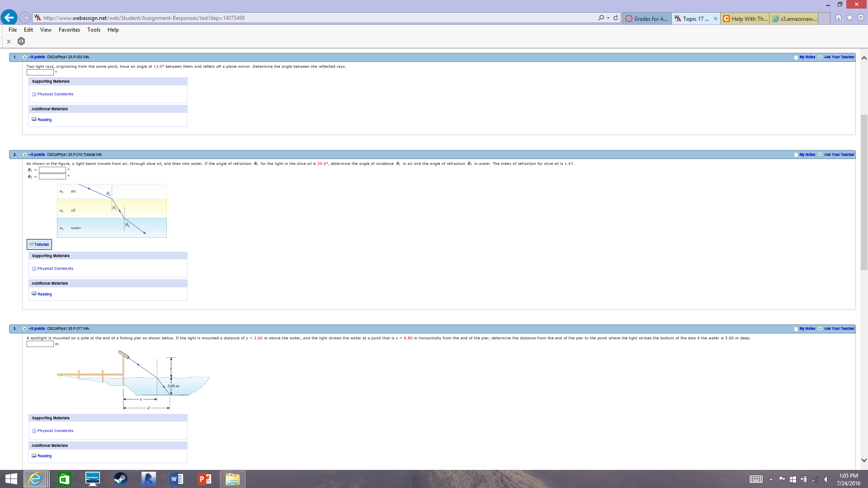Switch to the Grades for A... tab

[x=646, y=19]
